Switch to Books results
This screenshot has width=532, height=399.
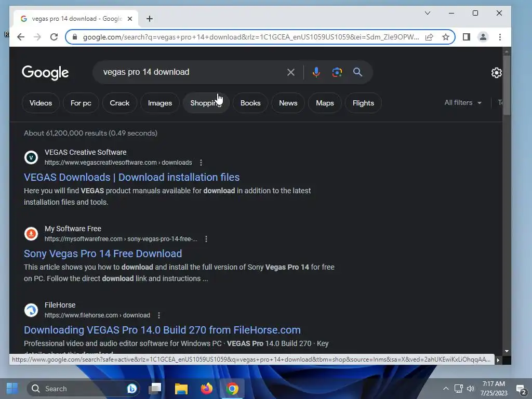(x=250, y=103)
